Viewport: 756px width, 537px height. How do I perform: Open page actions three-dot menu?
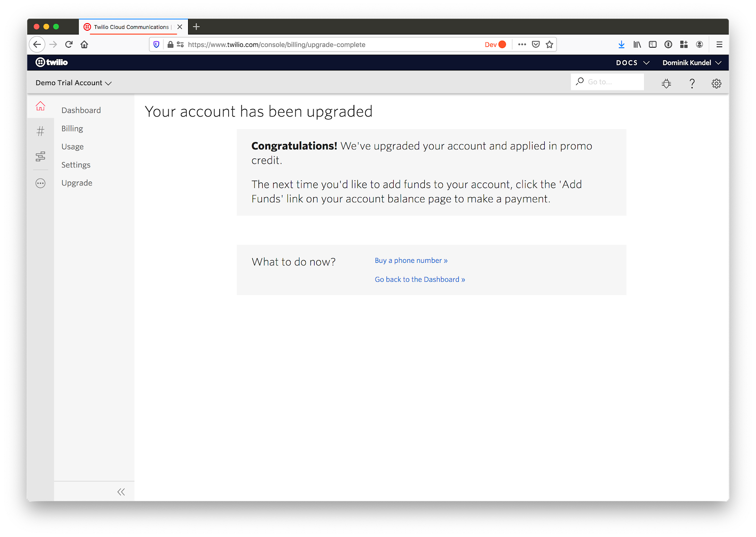point(522,44)
